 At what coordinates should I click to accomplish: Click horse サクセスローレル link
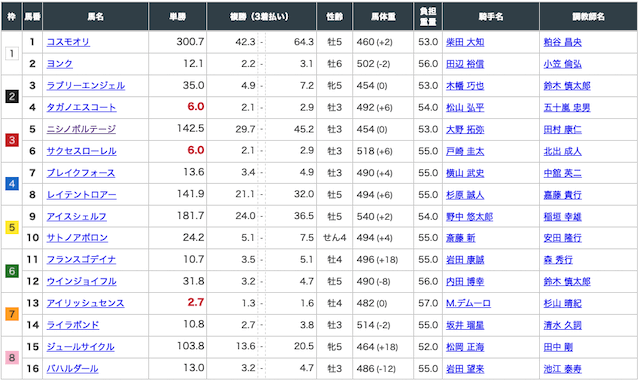point(81,151)
